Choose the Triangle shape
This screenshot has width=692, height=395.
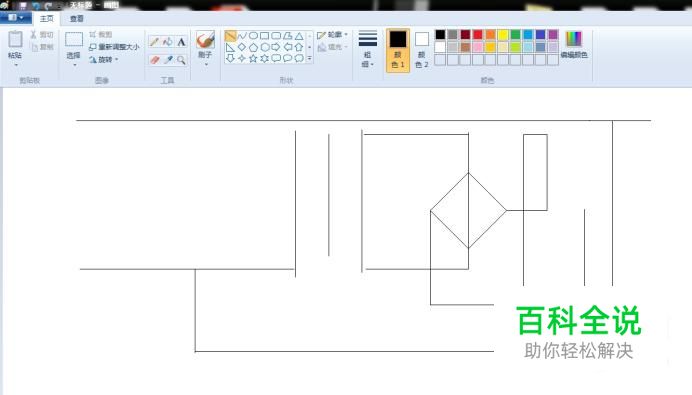pyautogui.click(x=299, y=36)
